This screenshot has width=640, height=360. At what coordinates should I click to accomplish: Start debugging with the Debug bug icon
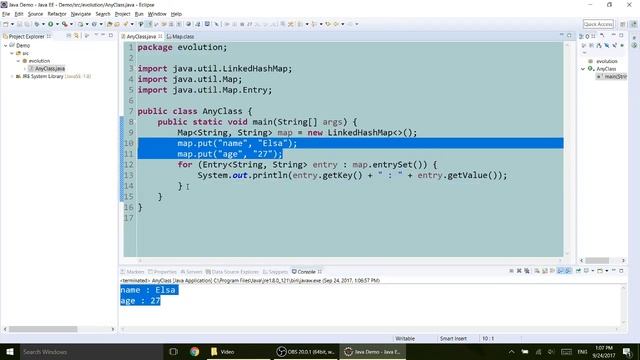pos(36,24)
